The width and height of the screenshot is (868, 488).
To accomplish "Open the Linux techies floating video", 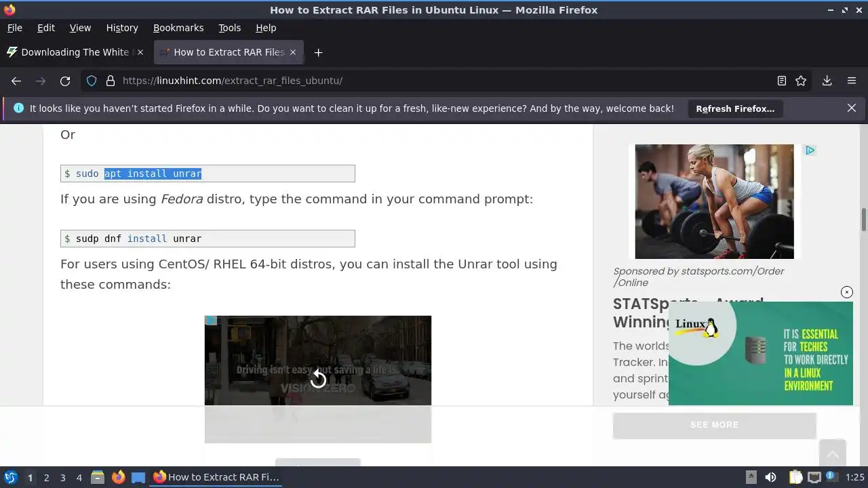I will (x=760, y=353).
